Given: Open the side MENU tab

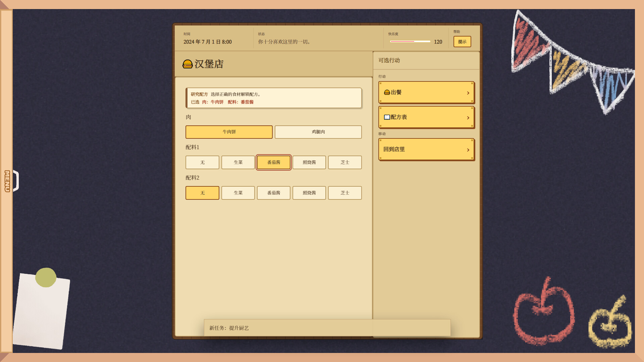Looking at the screenshot, I should 7,181.
